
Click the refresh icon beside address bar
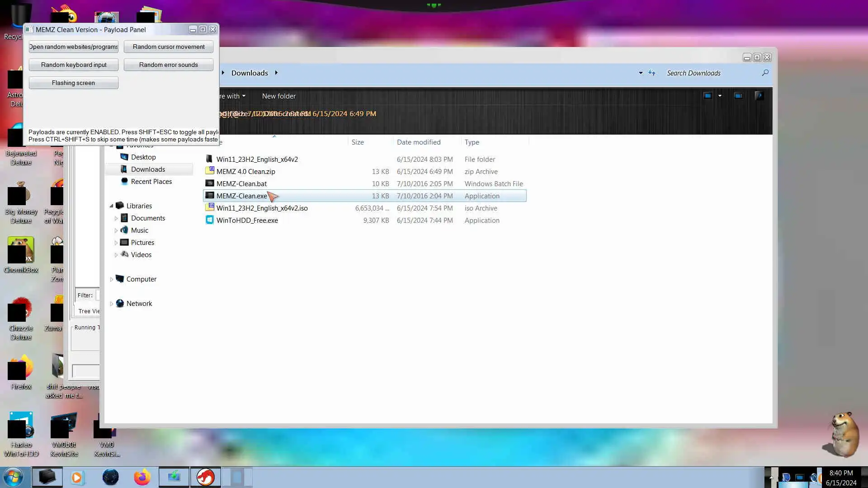tap(651, 73)
